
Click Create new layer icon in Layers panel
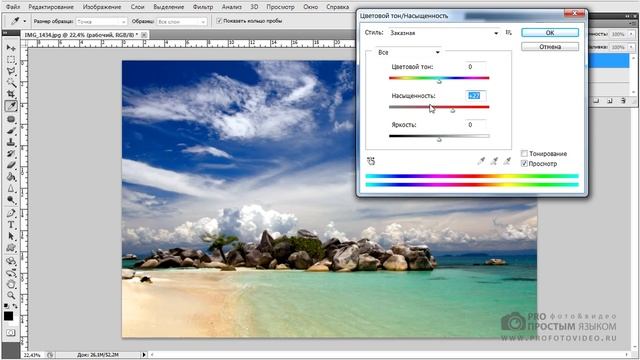tap(609, 100)
